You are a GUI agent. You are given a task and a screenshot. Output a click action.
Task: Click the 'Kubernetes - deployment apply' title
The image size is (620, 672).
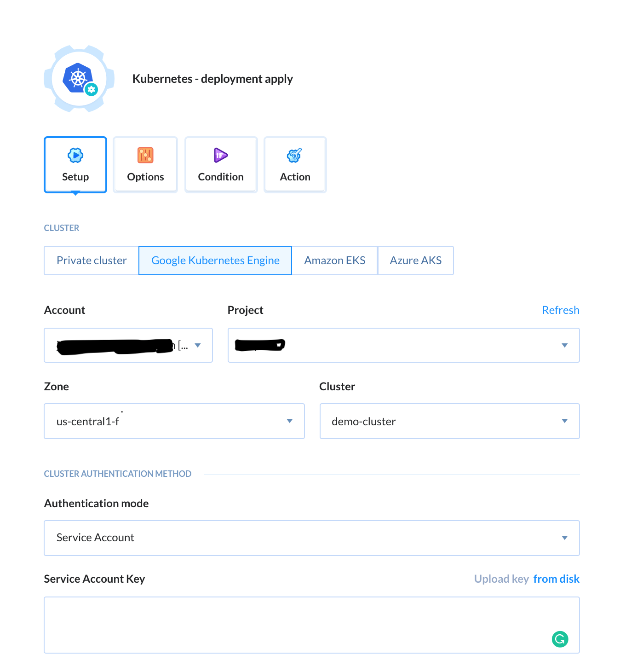click(212, 79)
